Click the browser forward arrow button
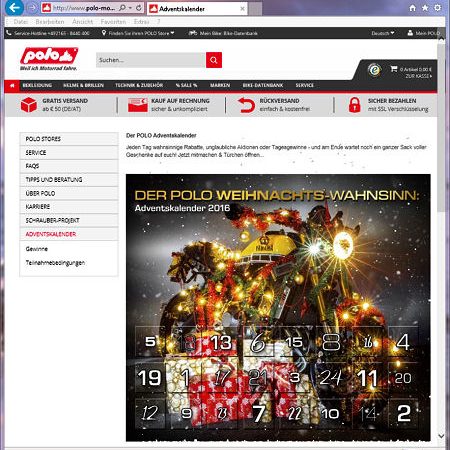The image size is (450, 450). click(x=32, y=8)
